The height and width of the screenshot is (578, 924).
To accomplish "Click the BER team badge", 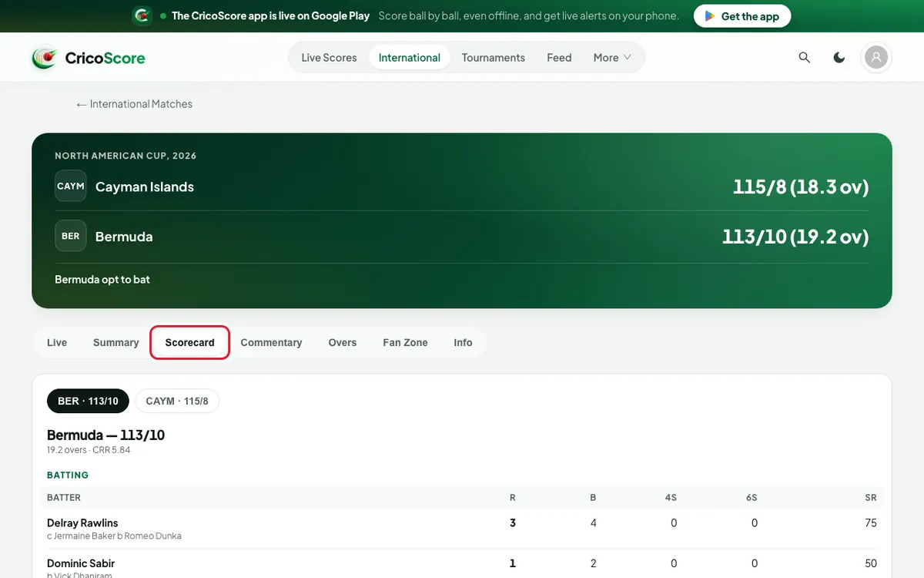I will click(71, 236).
